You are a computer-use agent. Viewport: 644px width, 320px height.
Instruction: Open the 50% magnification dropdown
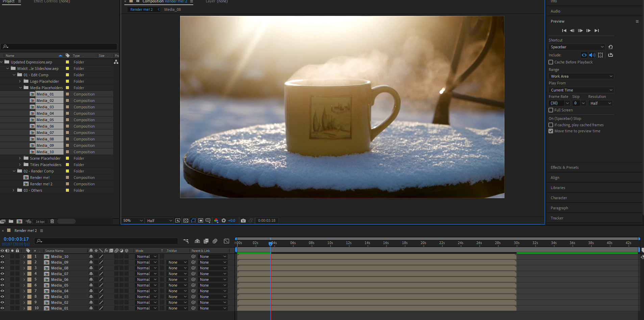[132, 220]
